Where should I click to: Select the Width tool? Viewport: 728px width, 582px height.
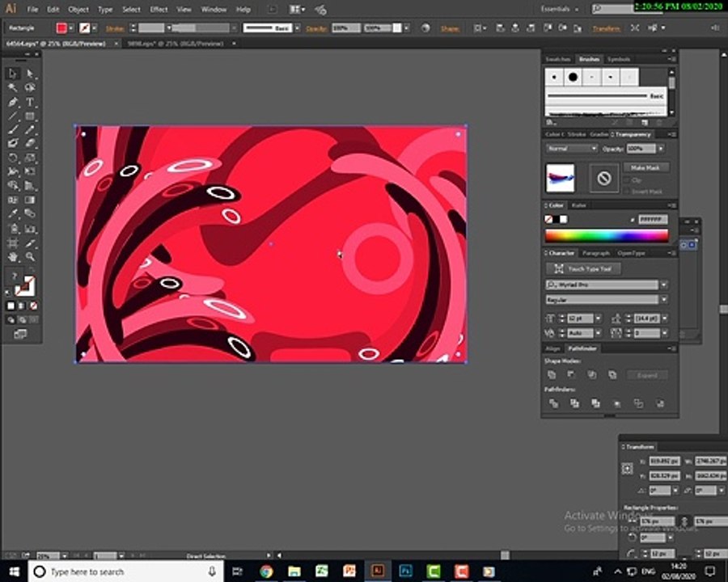[12, 171]
